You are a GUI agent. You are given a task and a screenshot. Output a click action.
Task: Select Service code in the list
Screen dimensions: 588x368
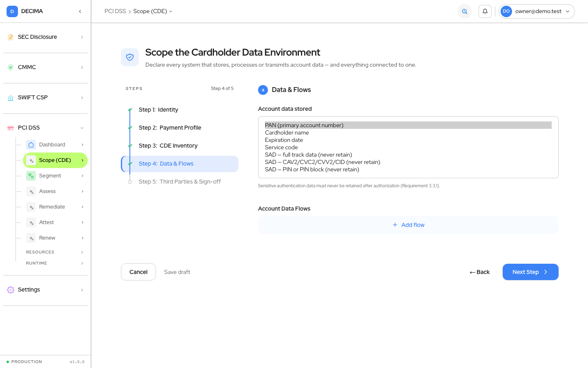tap(408, 147)
